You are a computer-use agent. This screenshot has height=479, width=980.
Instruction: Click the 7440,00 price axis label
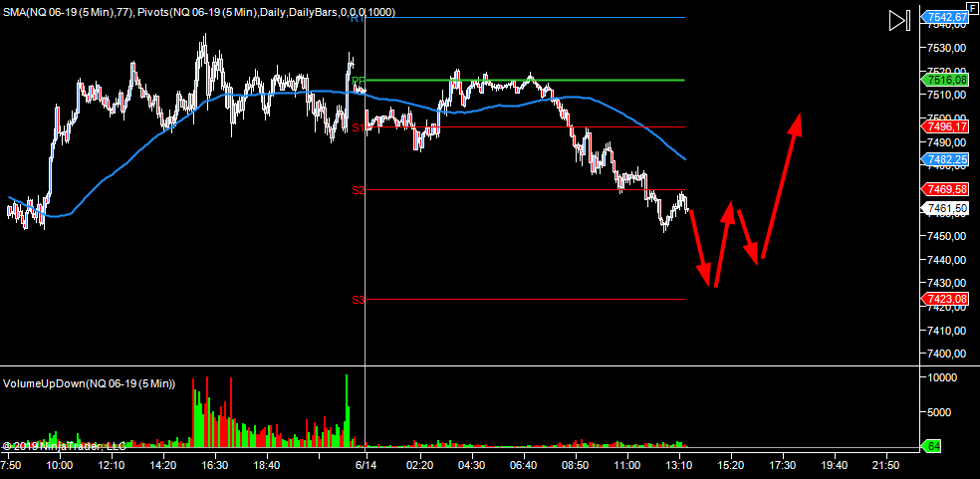point(949,260)
